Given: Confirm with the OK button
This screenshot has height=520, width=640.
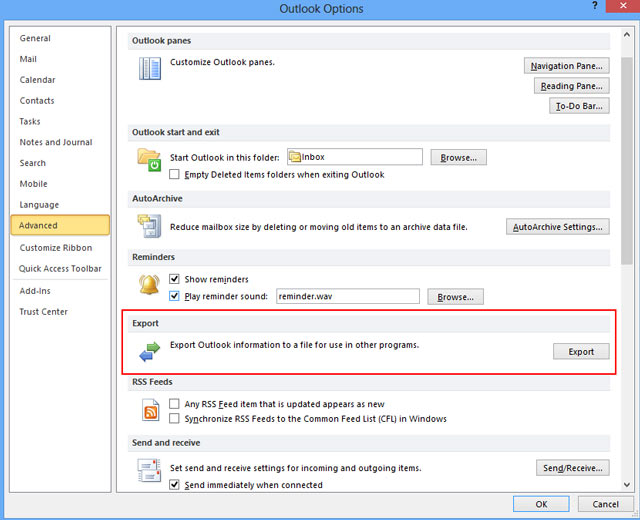Looking at the screenshot, I should (541, 504).
